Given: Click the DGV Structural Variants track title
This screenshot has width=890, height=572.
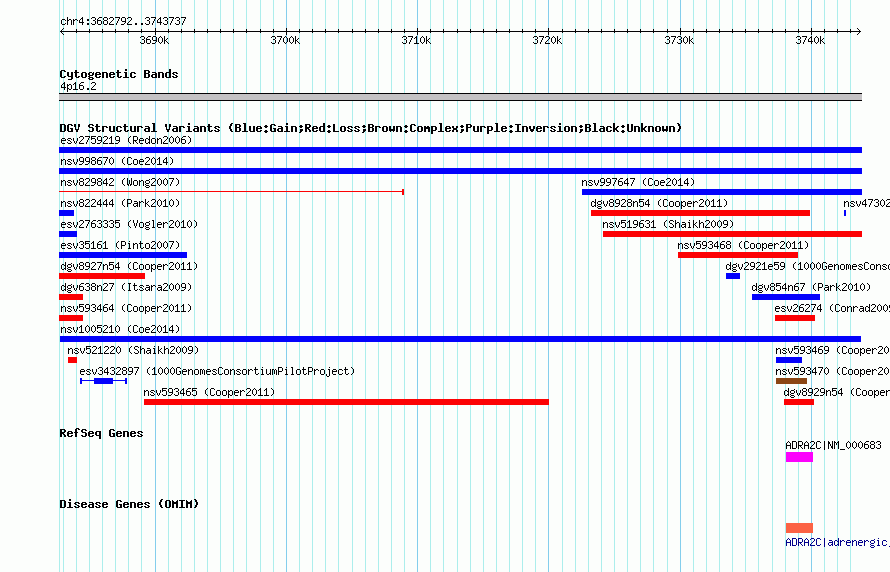Looking at the screenshot, I should [x=370, y=128].
